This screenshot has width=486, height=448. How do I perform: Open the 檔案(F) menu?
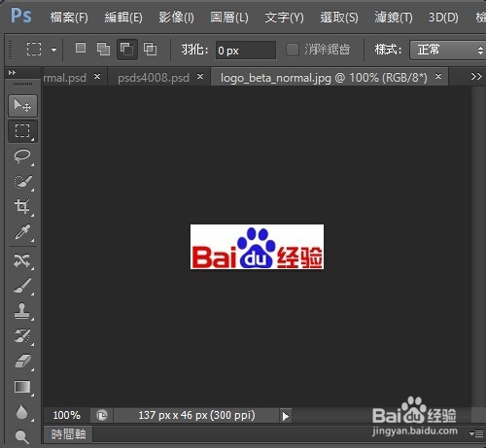pyautogui.click(x=69, y=17)
